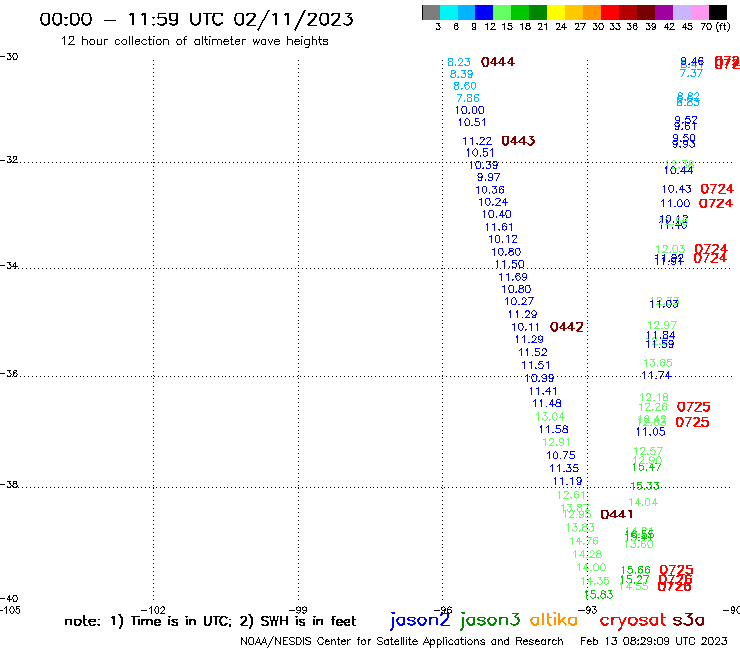Click the 11.48 wave height value
This screenshot has width=740, height=650.
547,404
